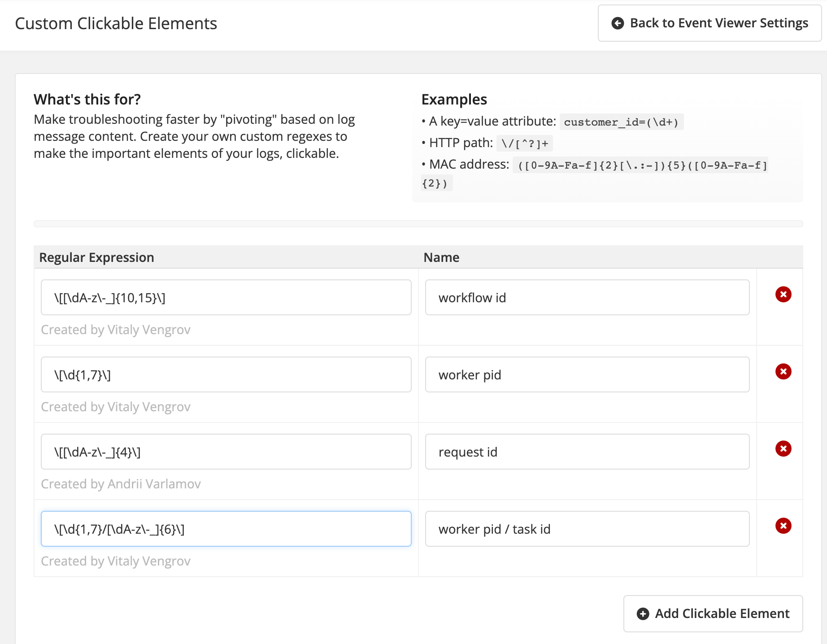Remove the worker pid row
This screenshot has width=827, height=644.
(x=783, y=372)
